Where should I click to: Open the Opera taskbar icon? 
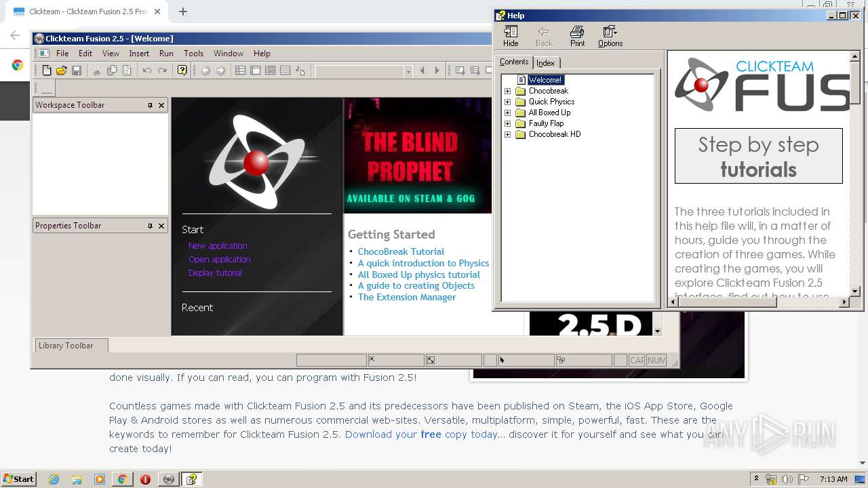[145, 479]
